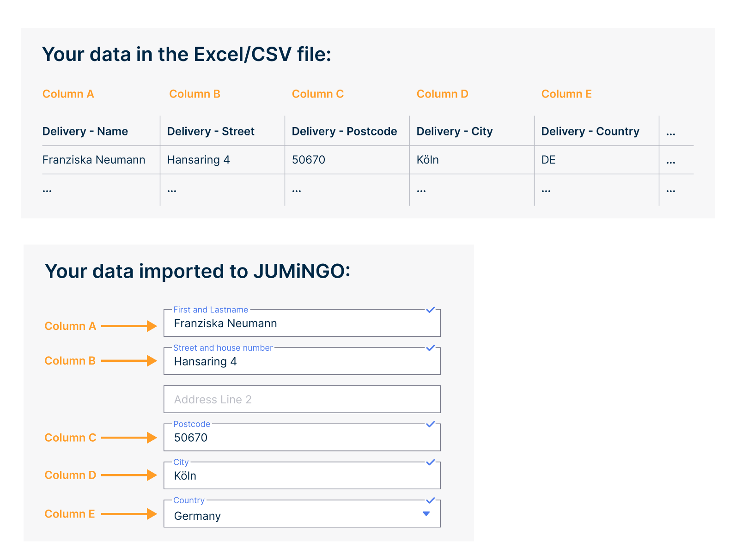736x560 pixels.
Task: Click the 'Country' field label
Action: (189, 500)
